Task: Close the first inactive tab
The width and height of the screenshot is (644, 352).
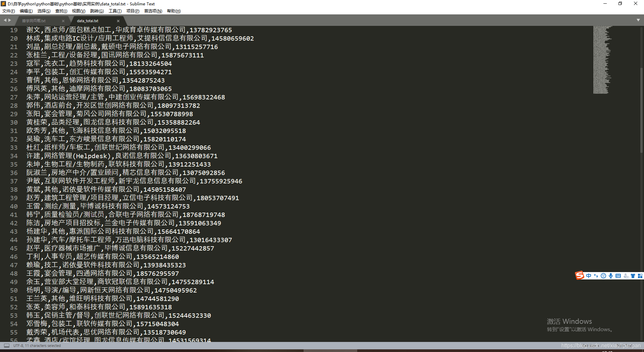Action: [x=63, y=21]
